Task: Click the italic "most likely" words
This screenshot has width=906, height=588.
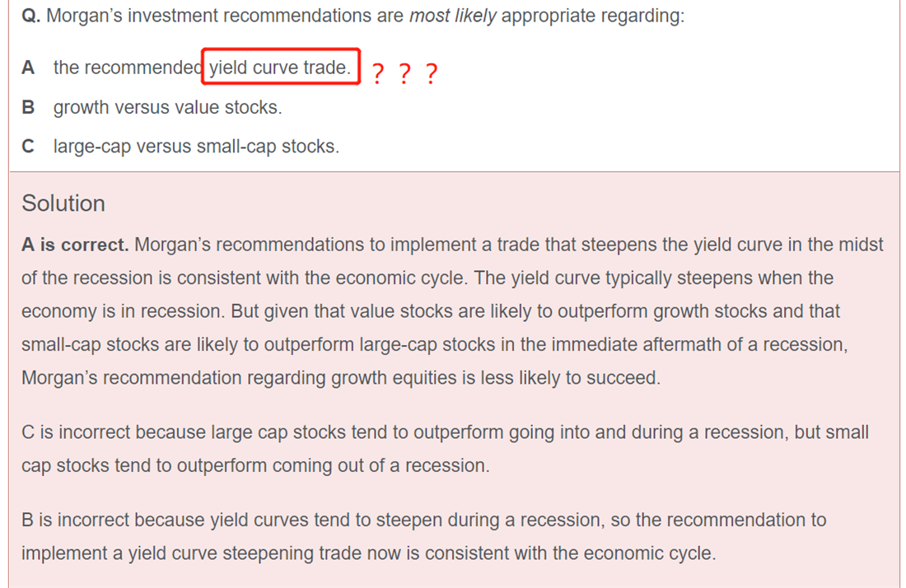Action: point(452,16)
